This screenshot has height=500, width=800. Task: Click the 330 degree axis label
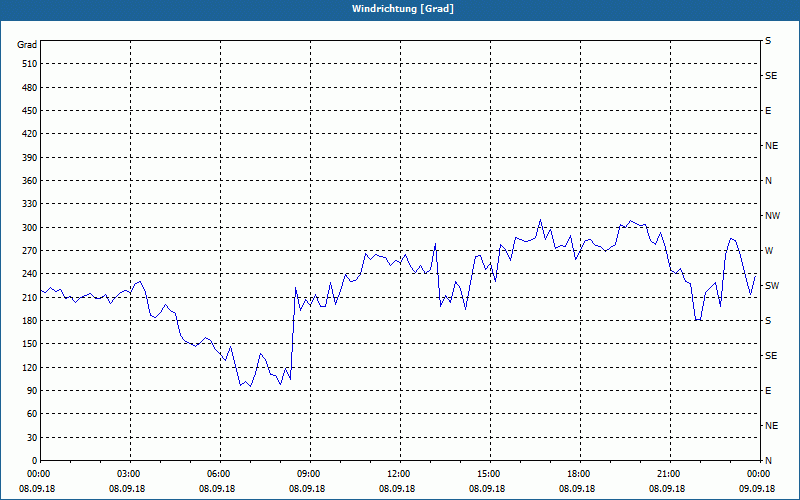tap(30, 204)
